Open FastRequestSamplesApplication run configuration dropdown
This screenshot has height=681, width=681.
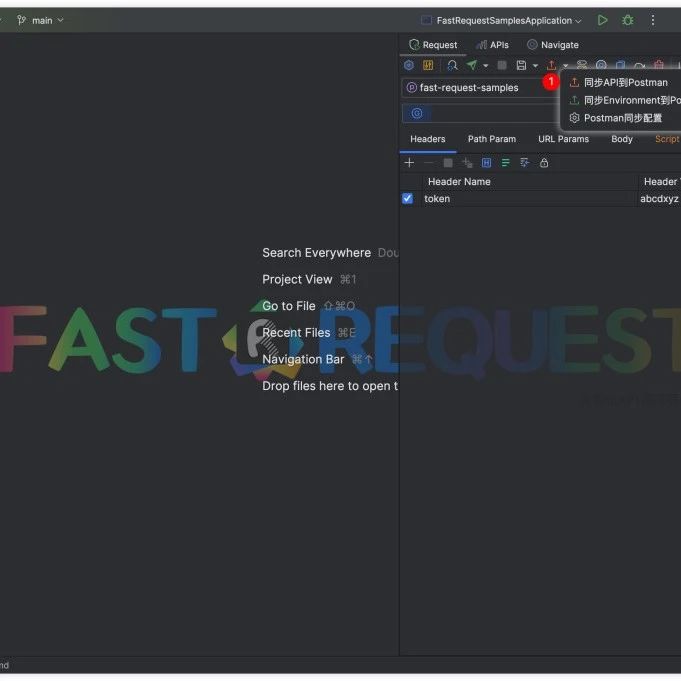tap(501, 20)
